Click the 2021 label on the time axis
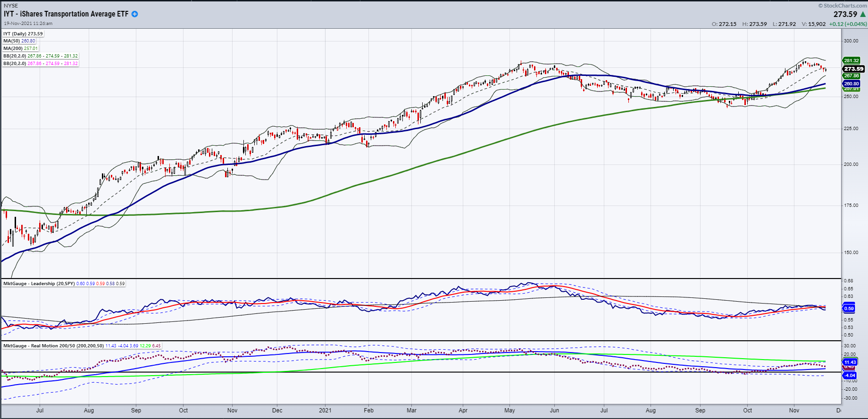This screenshot has height=419, width=868. tap(325, 411)
